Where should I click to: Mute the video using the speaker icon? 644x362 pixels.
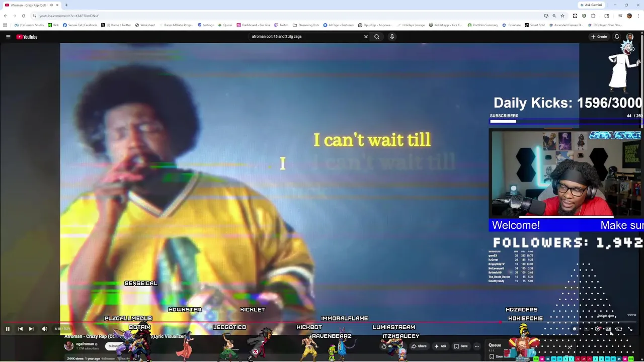[44, 329]
